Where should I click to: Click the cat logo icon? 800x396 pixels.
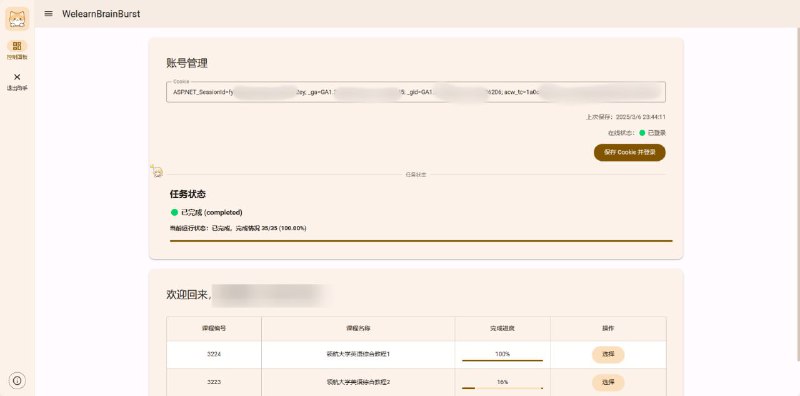(x=17, y=19)
